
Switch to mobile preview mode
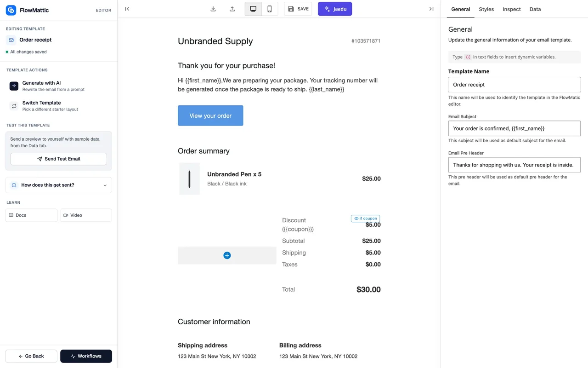(270, 9)
